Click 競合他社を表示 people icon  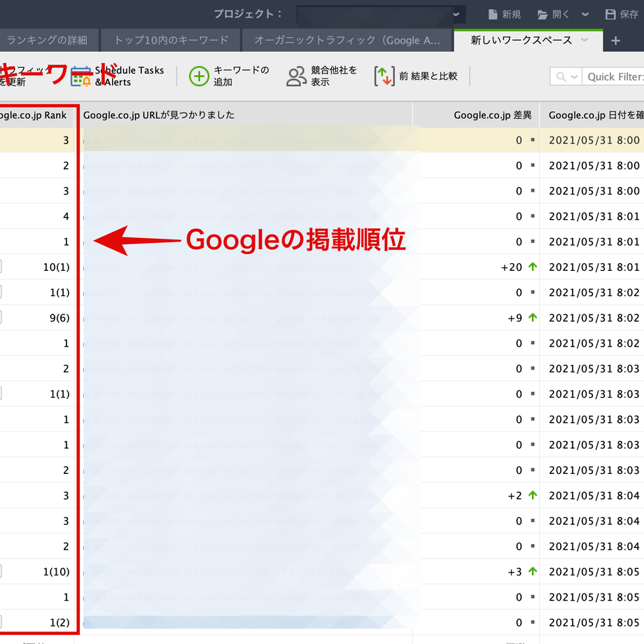coord(296,76)
